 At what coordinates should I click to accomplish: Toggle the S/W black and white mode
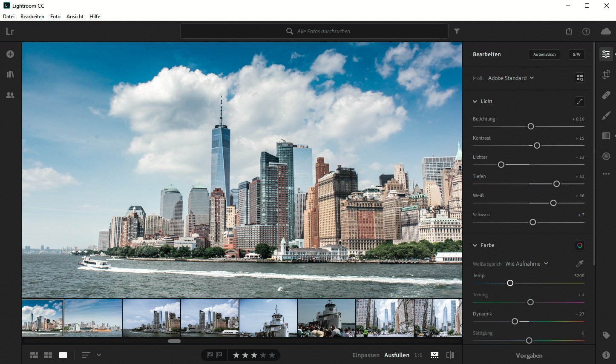point(576,54)
